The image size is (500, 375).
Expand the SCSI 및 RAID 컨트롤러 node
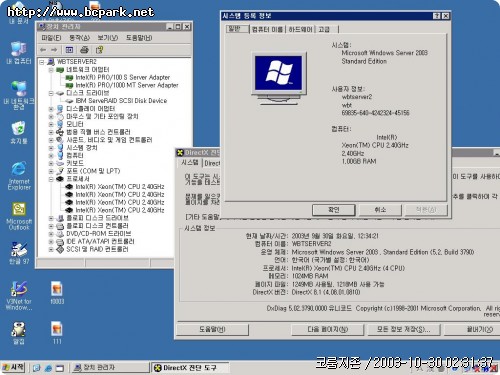(x=51, y=249)
